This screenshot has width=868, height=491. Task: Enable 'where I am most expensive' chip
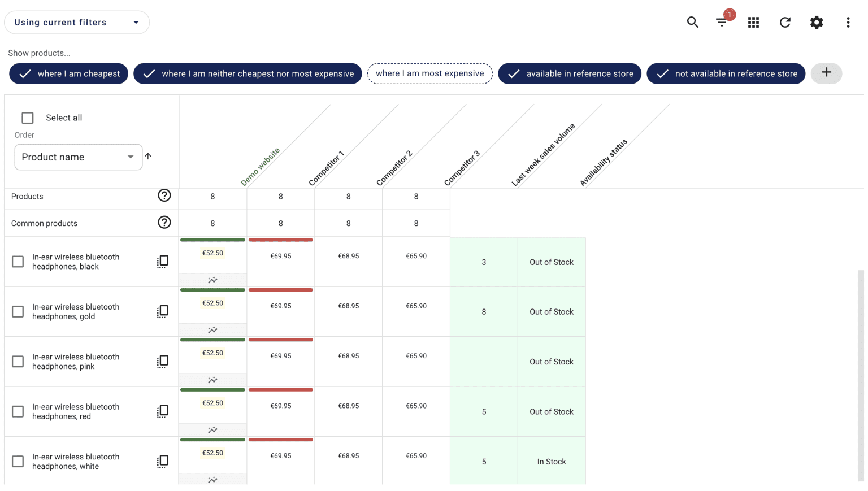[430, 73]
